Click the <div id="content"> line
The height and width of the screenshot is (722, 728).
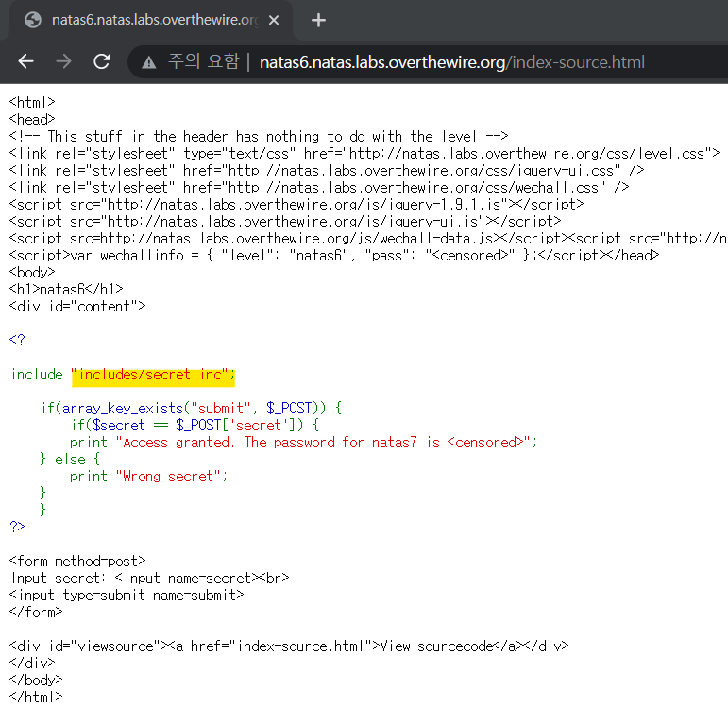pos(77,306)
